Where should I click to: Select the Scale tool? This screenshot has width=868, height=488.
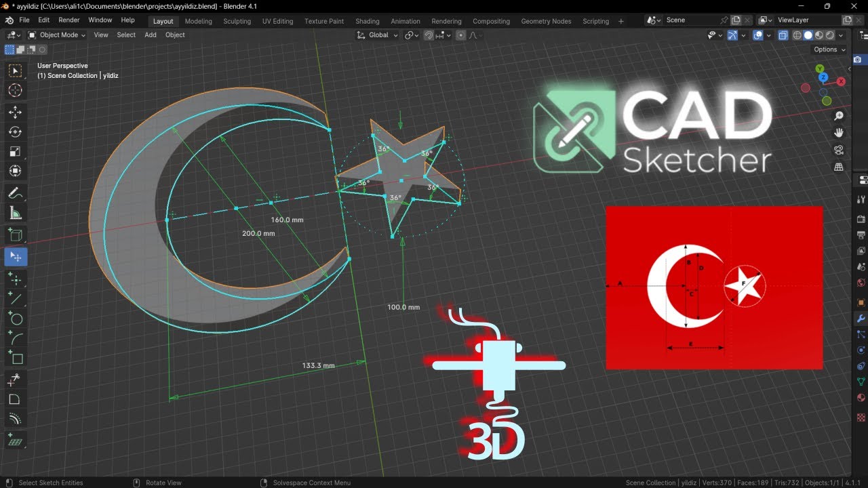15,152
